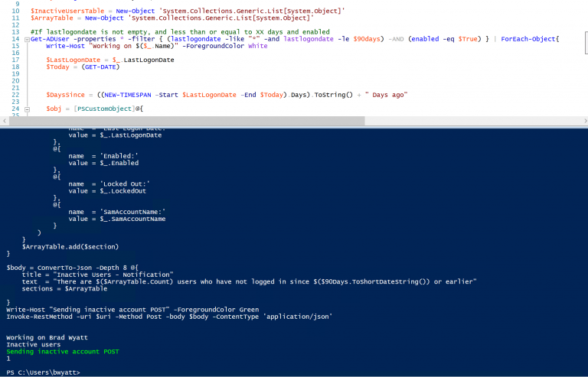Click New-Object on line 10

(x=135, y=11)
